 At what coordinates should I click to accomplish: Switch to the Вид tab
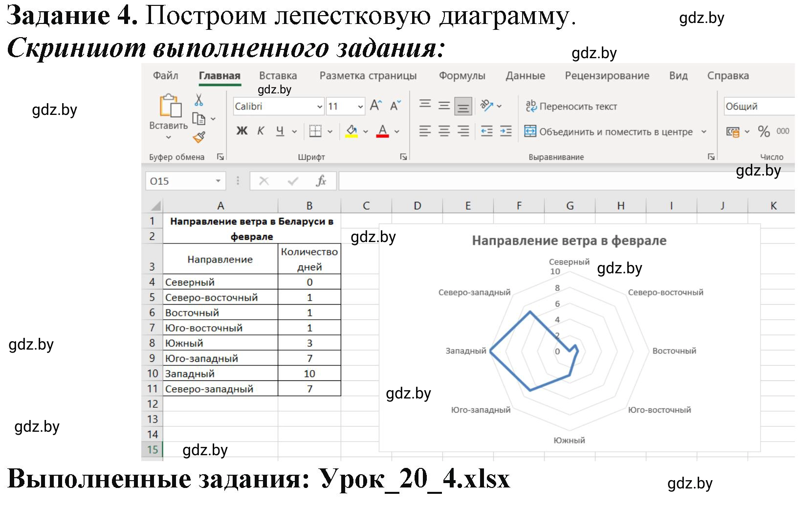click(x=678, y=76)
